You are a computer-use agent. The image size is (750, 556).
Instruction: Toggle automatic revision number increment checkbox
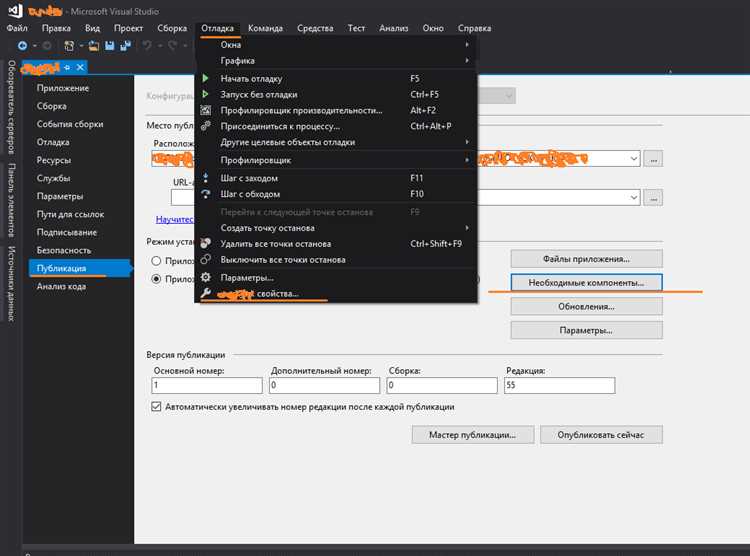(x=155, y=407)
